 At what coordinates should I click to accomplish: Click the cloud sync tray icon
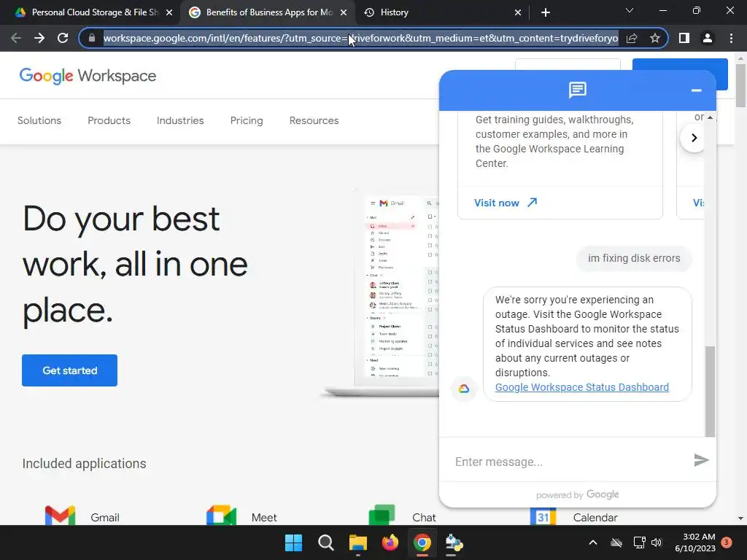pyautogui.click(x=616, y=542)
